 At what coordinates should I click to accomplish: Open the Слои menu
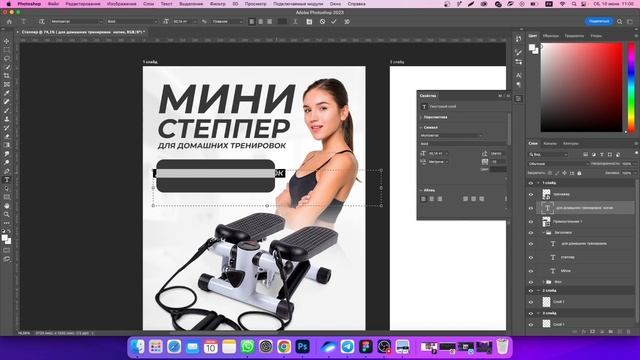(149, 4)
